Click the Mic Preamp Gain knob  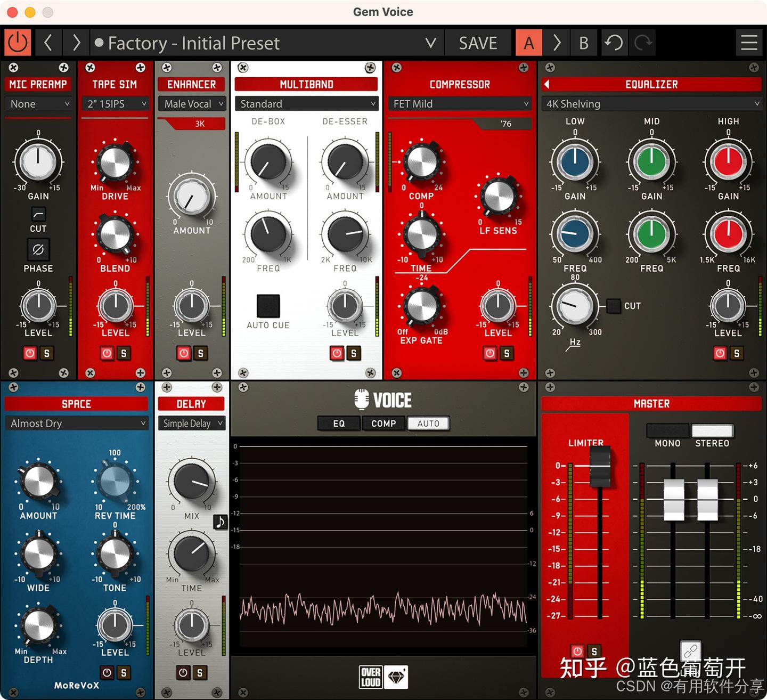38,161
